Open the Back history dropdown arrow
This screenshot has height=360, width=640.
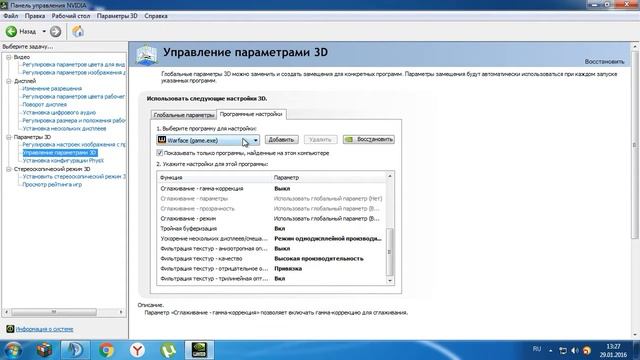coord(44,31)
